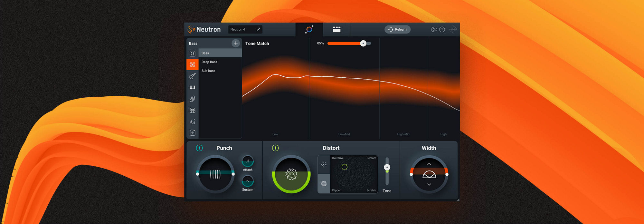Select the brass horn category icon

click(193, 99)
